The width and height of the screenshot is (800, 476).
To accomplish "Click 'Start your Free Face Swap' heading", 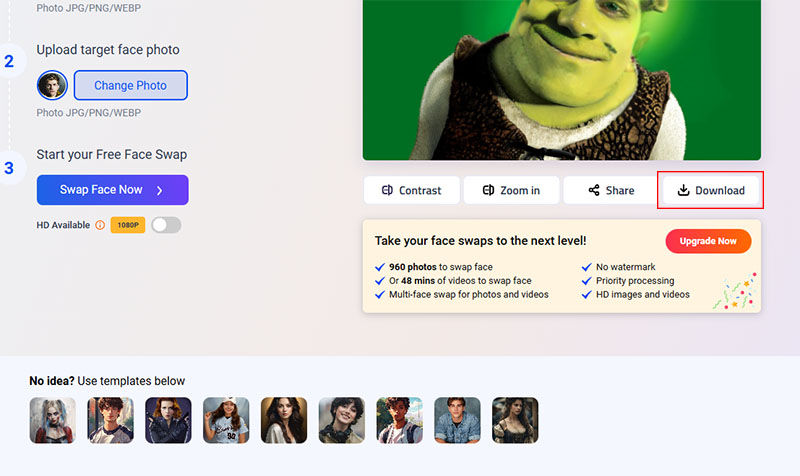I will (x=112, y=155).
